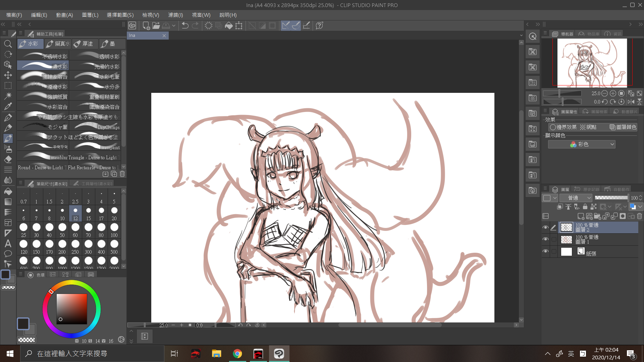The width and height of the screenshot is (644, 362).
Task: Click Windows search box in taskbar
Action: [x=92, y=354]
